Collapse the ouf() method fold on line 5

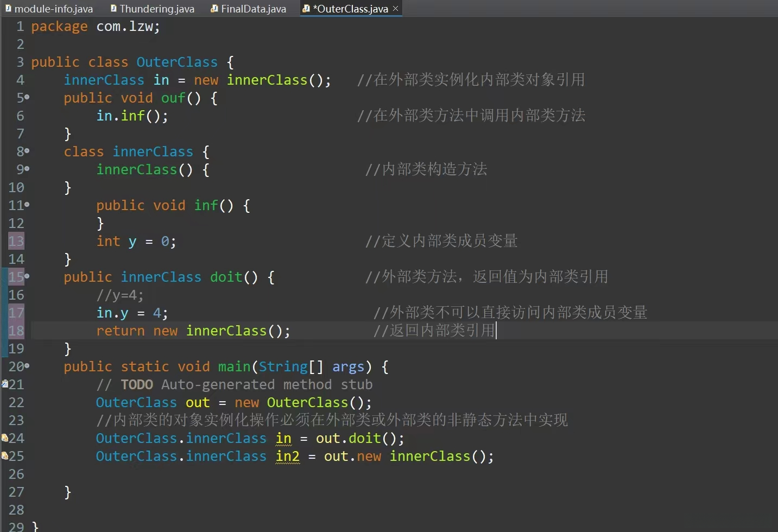point(27,97)
